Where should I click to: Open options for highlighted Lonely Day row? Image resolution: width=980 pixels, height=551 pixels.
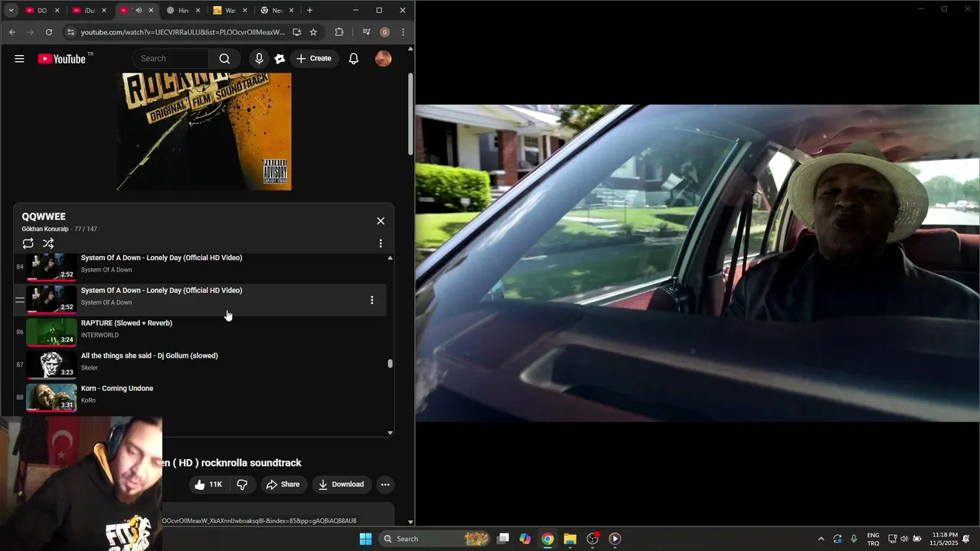pos(372,300)
